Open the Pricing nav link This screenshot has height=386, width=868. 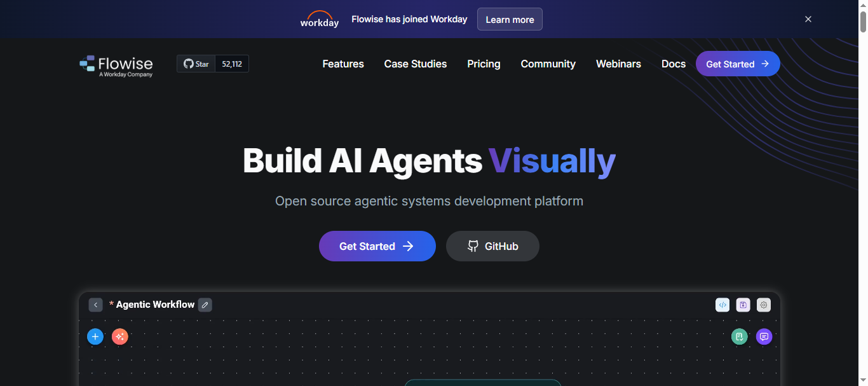[484, 64]
